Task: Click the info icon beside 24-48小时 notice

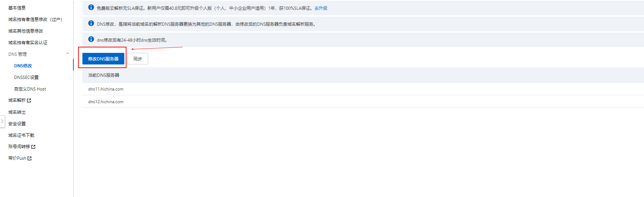Action: point(91,39)
